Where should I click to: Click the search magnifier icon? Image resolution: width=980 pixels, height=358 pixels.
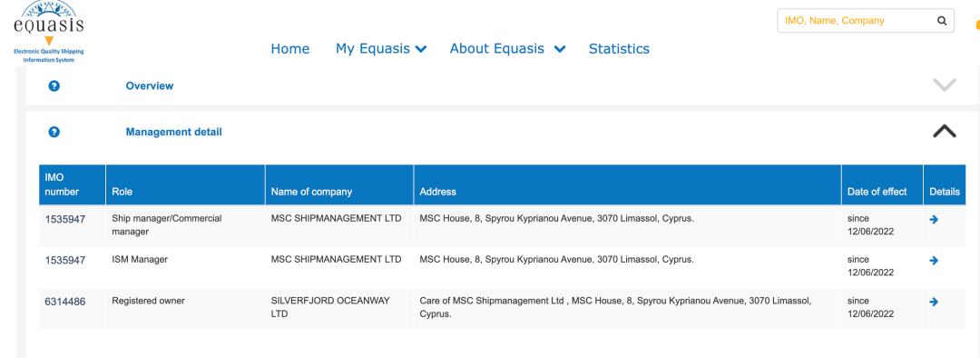click(x=942, y=21)
